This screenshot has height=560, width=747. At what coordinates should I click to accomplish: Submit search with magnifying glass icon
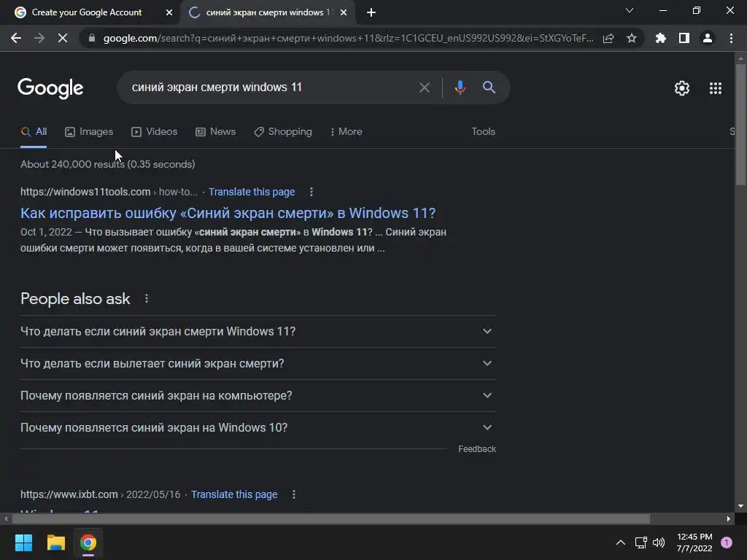(489, 87)
